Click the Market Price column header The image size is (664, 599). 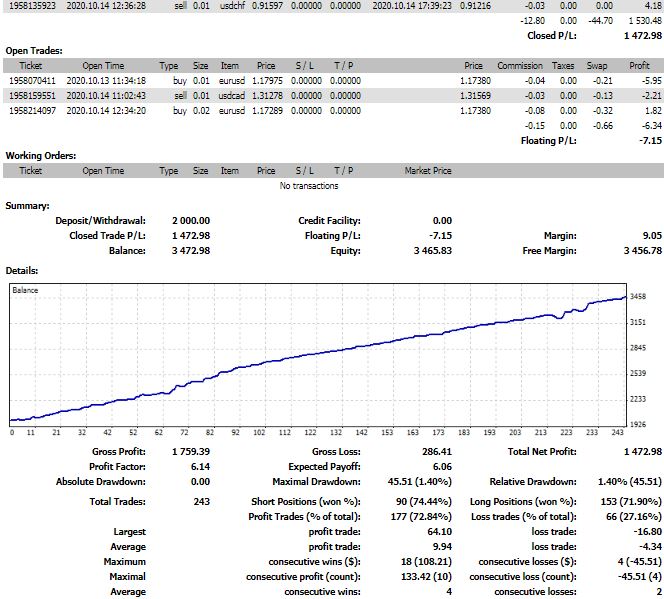tap(428, 171)
